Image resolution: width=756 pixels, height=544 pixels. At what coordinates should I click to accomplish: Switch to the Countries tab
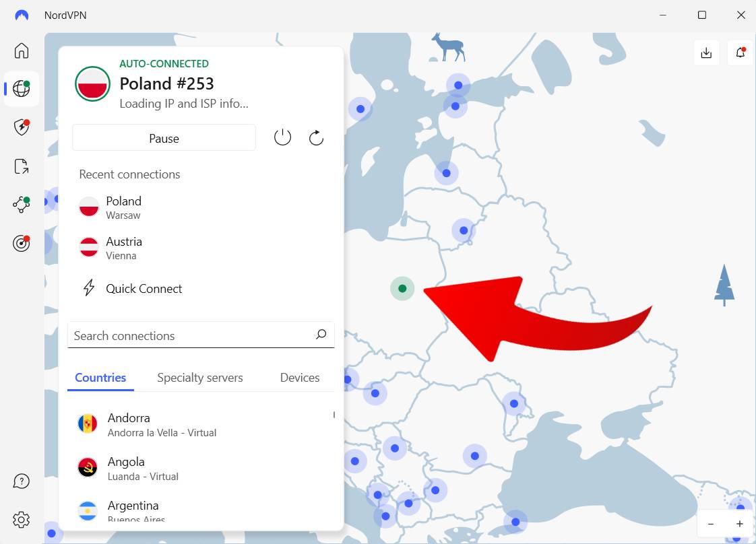pyautogui.click(x=100, y=378)
